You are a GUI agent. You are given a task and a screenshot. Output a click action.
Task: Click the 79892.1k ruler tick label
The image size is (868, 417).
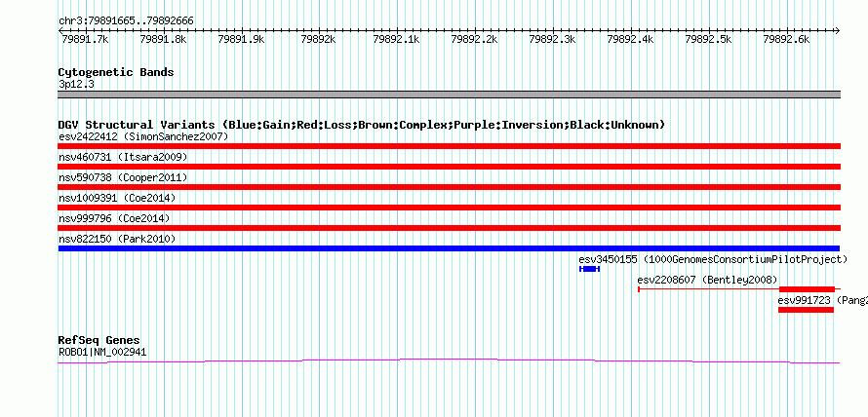pyautogui.click(x=397, y=39)
